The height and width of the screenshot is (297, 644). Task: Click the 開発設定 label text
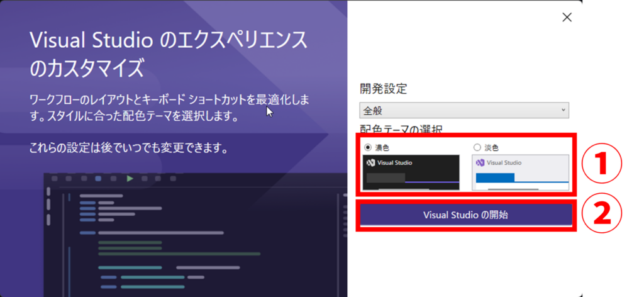pos(383,88)
